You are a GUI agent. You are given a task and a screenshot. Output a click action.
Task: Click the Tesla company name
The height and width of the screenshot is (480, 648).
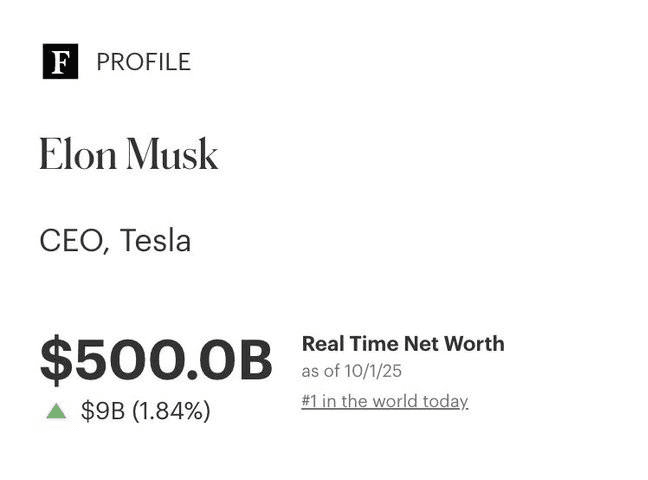coord(155,241)
